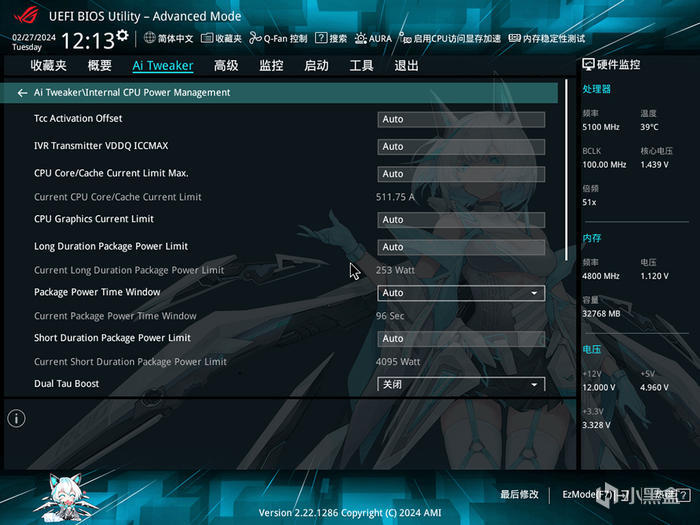The width and height of the screenshot is (700, 525).
Task: Go to the 工具 tab
Action: (x=361, y=66)
